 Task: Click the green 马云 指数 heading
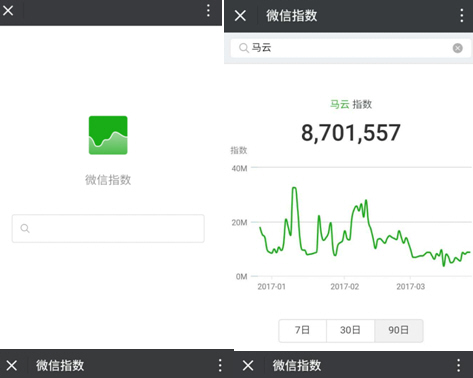click(x=351, y=104)
